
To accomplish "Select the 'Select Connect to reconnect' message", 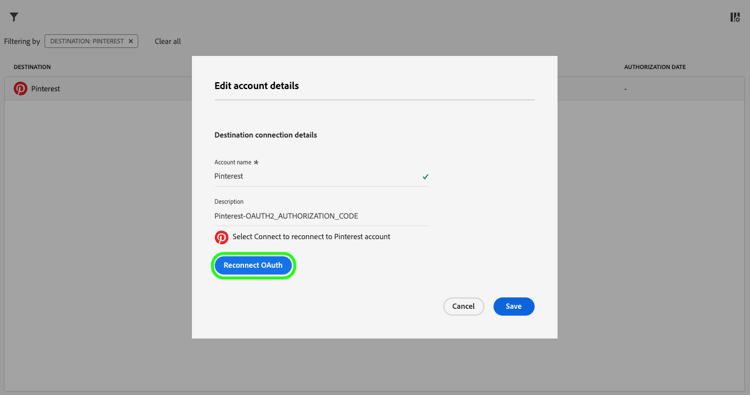I will tap(311, 237).
